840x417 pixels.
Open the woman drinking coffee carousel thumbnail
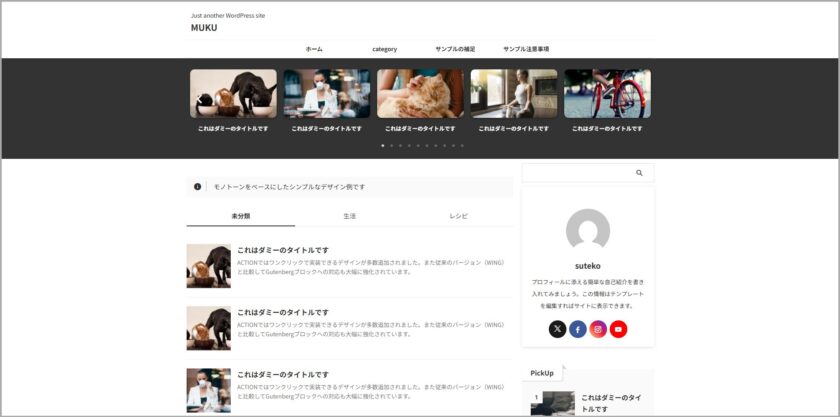(x=327, y=93)
